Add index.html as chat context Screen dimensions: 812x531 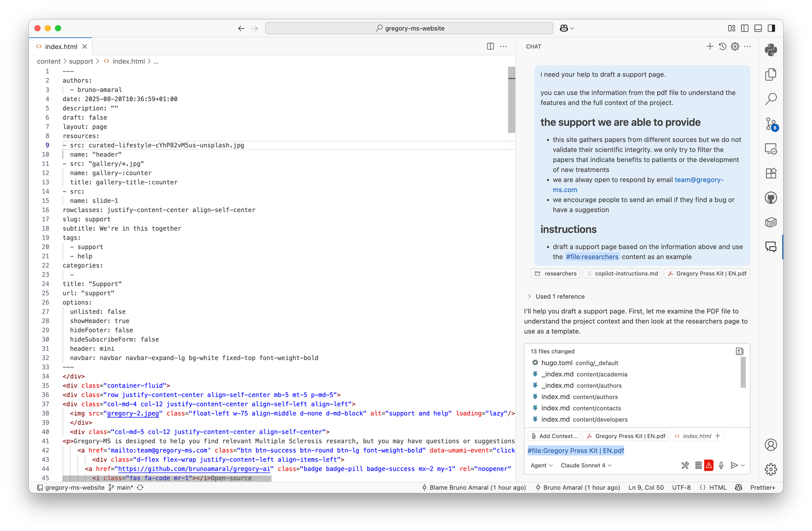click(718, 436)
